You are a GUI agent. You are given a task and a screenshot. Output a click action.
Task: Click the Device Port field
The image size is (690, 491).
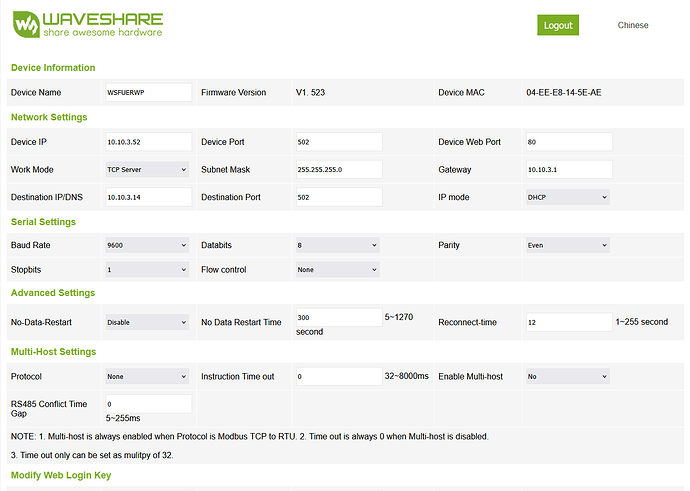pyautogui.click(x=339, y=142)
